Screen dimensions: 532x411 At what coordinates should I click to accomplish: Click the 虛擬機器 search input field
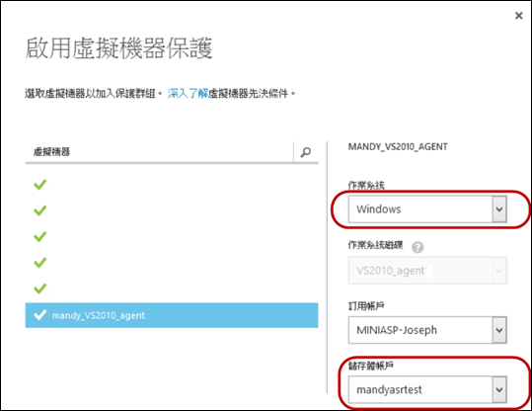click(x=159, y=152)
